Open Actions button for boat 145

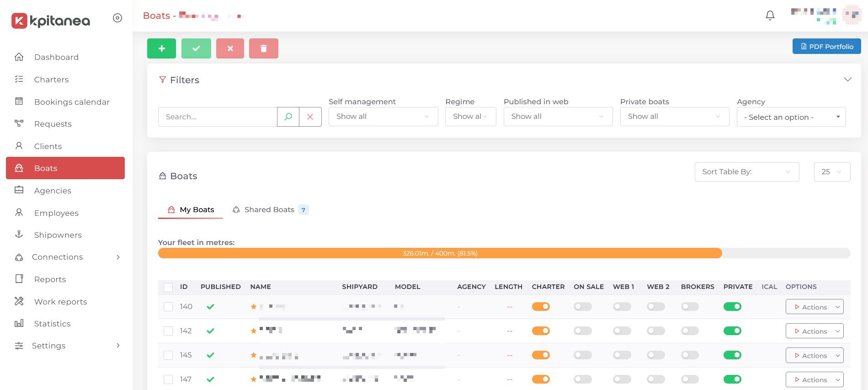point(815,355)
